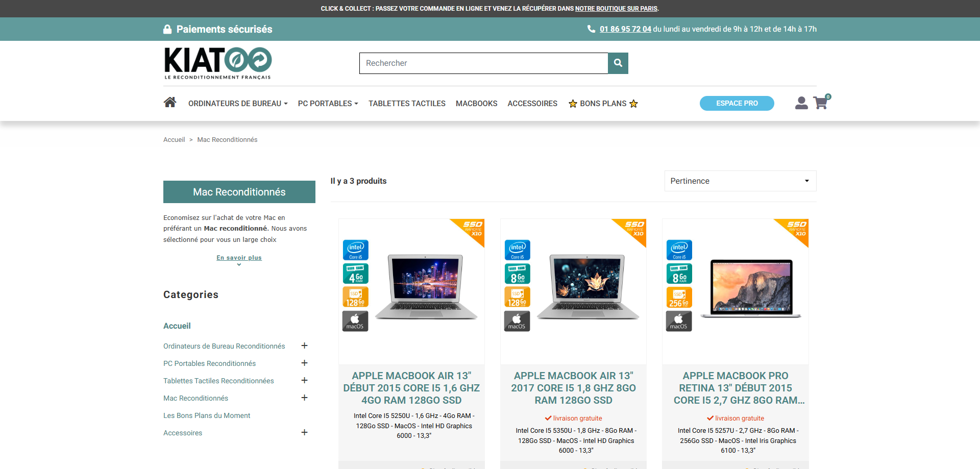Click SSD x10 corner ribbon on MacBook Pro Retina
980x469 pixels.
click(x=796, y=229)
